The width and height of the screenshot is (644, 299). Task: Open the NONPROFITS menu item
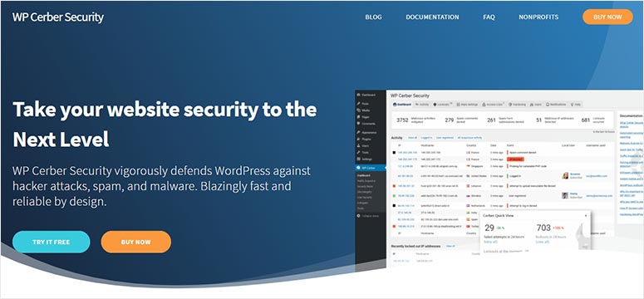(538, 17)
